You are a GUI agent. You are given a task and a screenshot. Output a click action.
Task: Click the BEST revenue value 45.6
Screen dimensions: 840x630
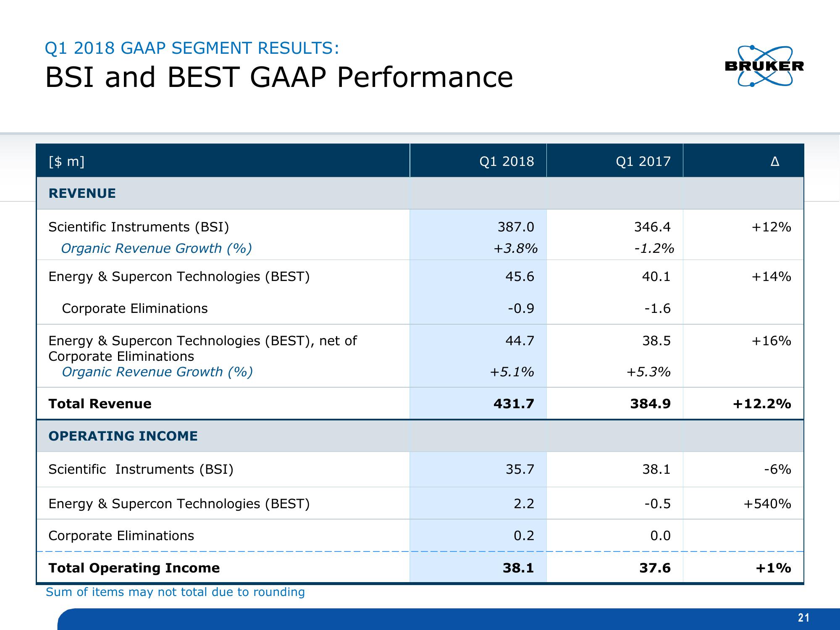[x=520, y=276]
